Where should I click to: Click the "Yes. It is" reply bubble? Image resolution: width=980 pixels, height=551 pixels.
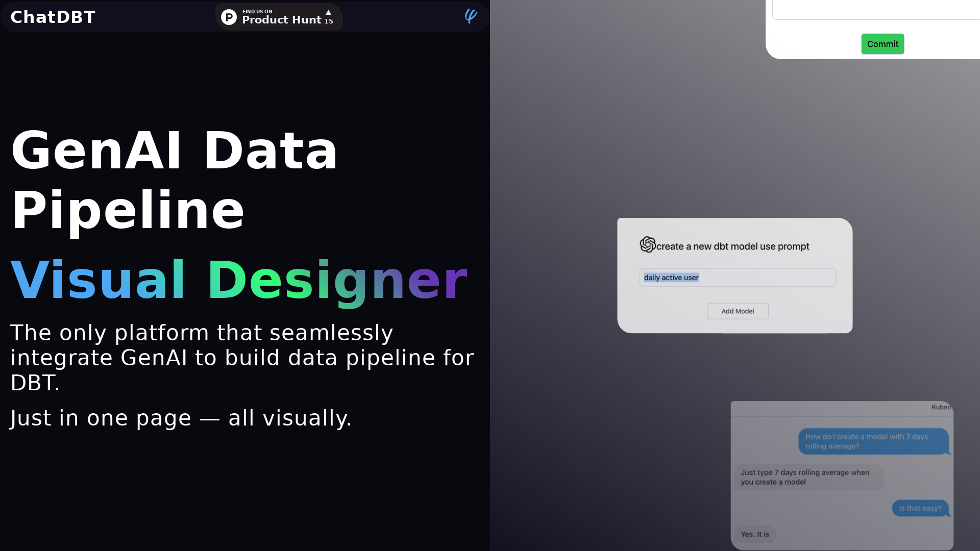755,534
